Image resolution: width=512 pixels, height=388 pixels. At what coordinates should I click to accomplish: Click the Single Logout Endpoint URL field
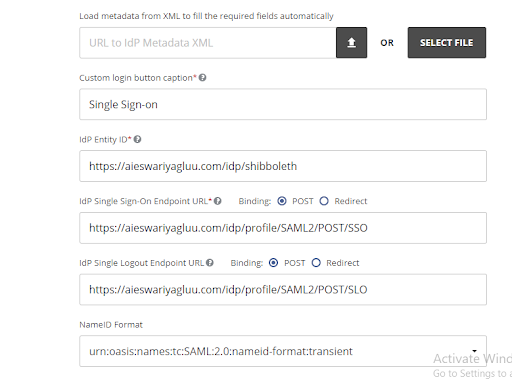(x=283, y=289)
